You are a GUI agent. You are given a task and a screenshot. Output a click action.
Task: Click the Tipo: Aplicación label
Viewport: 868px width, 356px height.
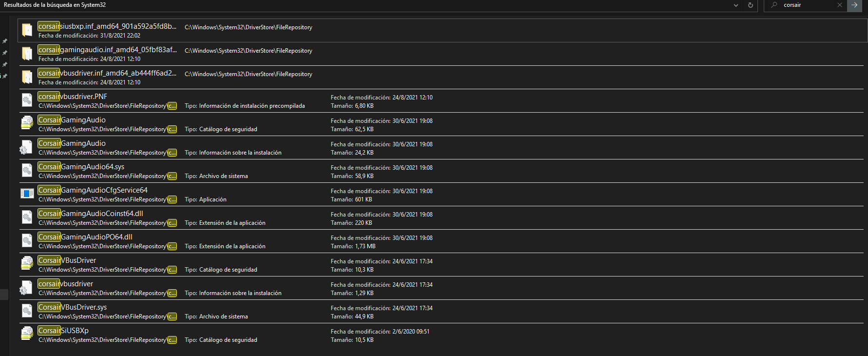pos(206,199)
